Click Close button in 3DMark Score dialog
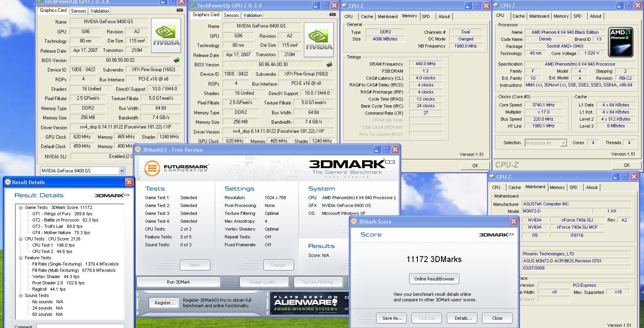This screenshot has height=328, width=644. 497,318
